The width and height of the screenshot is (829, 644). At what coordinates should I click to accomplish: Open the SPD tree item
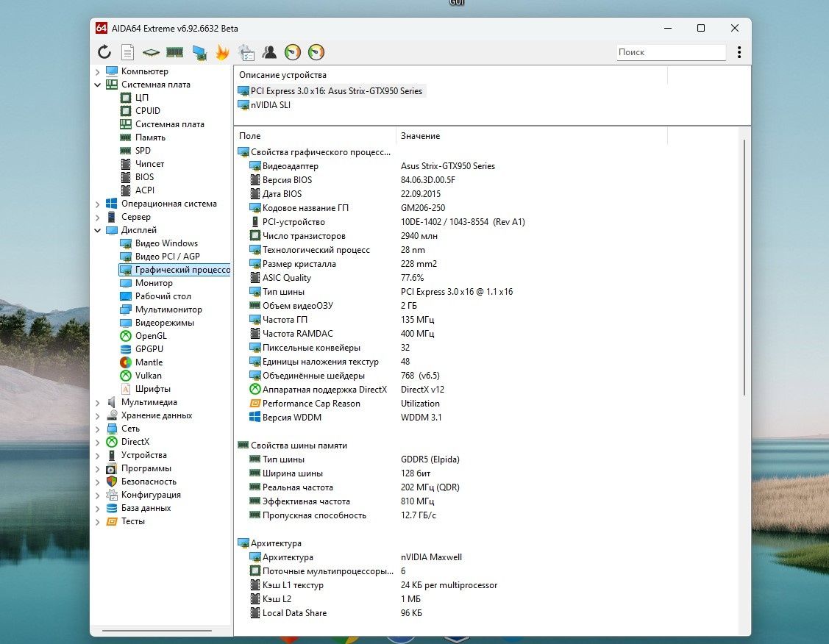pyautogui.click(x=143, y=151)
